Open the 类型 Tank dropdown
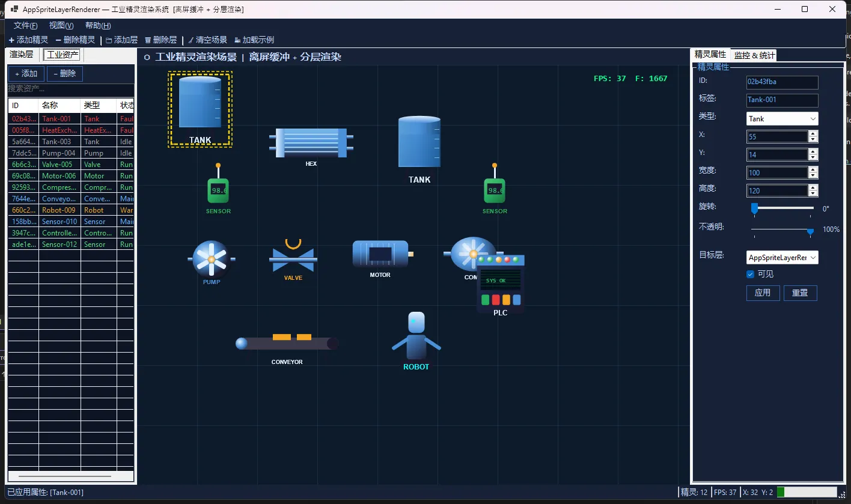Image resolution: width=851 pixels, height=504 pixels. point(782,119)
